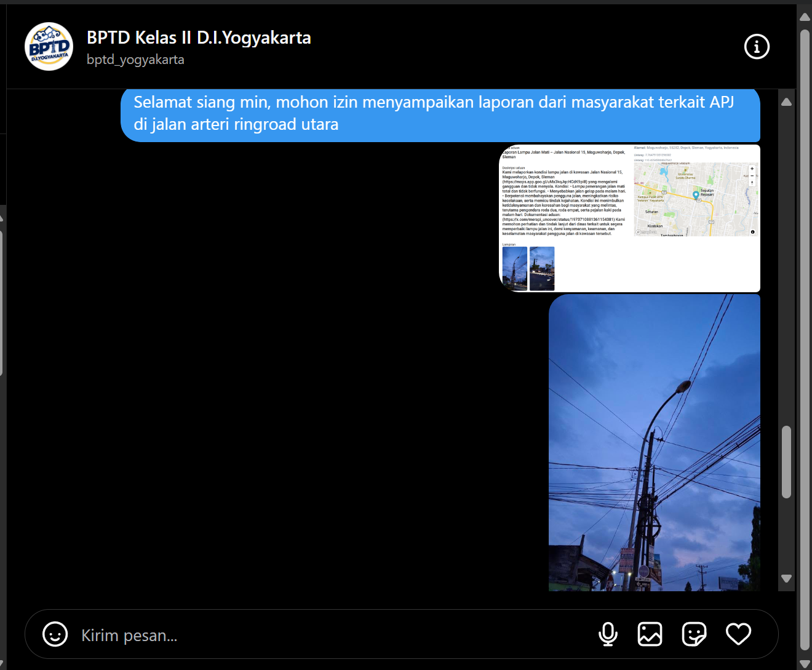This screenshot has height=670, width=812.
Task: Open the sticker chooser icon
Action: coord(694,634)
